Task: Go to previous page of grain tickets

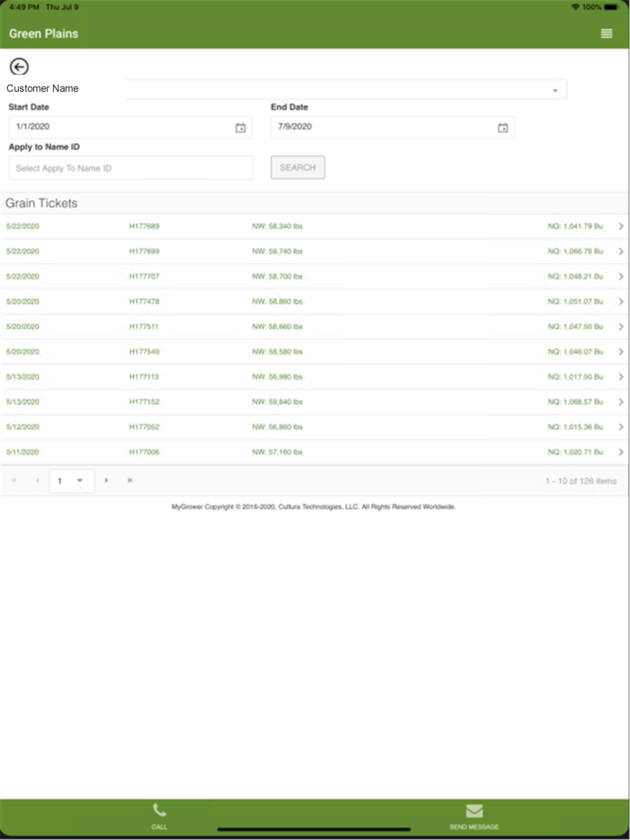Action: [37, 480]
